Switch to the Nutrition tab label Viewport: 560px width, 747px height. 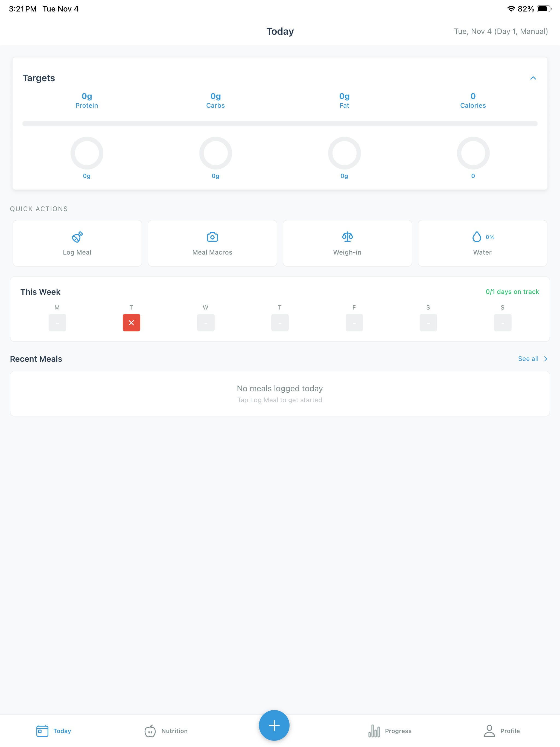(x=174, y=731)
